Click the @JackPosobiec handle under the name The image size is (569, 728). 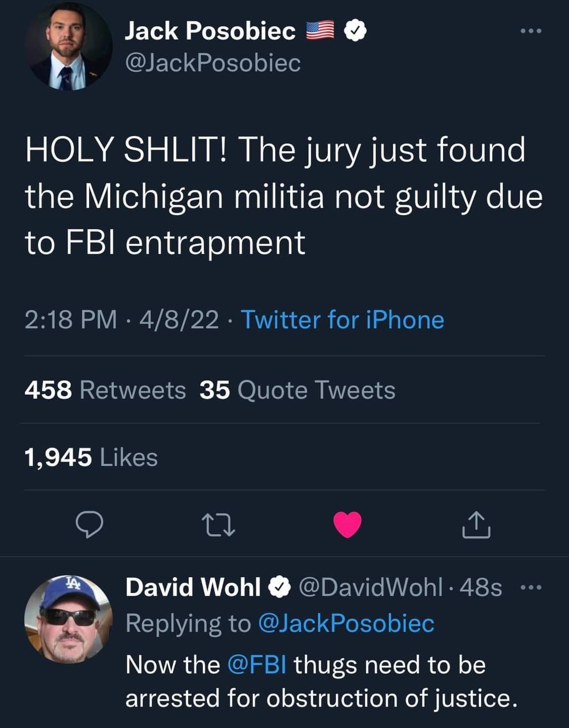pyautogui.click(x=213, y=63)
